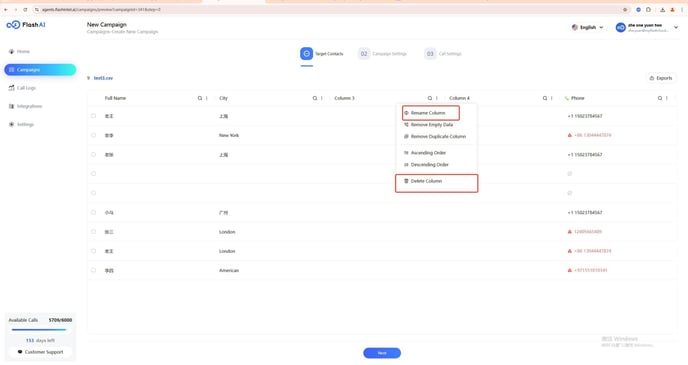Switch to the Campaign Settings step
The image size is (688, 365).
pos(390,54)
